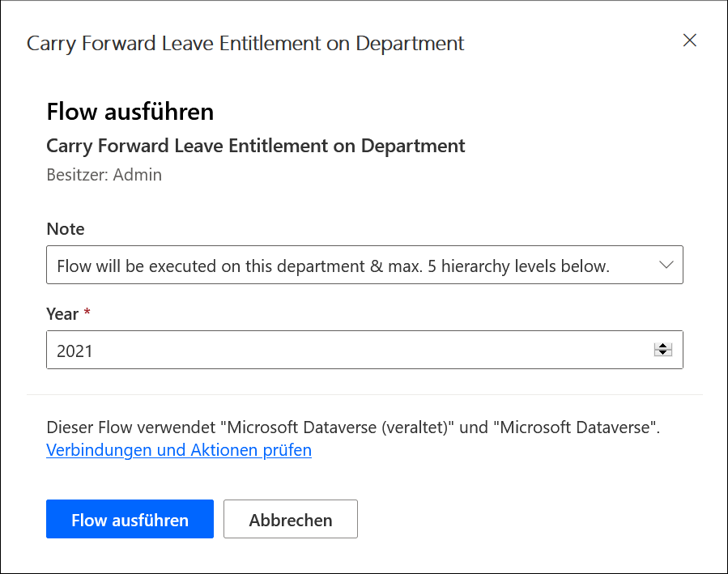Close the Carry Forward dialog with X
728x574 pixels.
tap(689, 40)
